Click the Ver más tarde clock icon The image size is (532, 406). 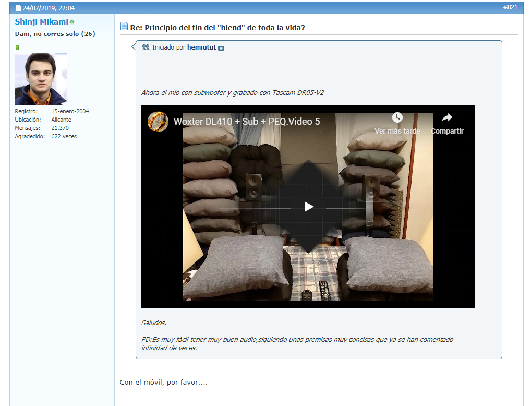click(397, 117)
